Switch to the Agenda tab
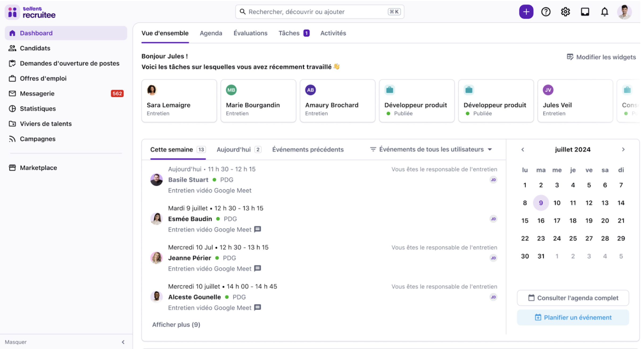The height and width of the screenshot is (349, 644). click(211, 33)
